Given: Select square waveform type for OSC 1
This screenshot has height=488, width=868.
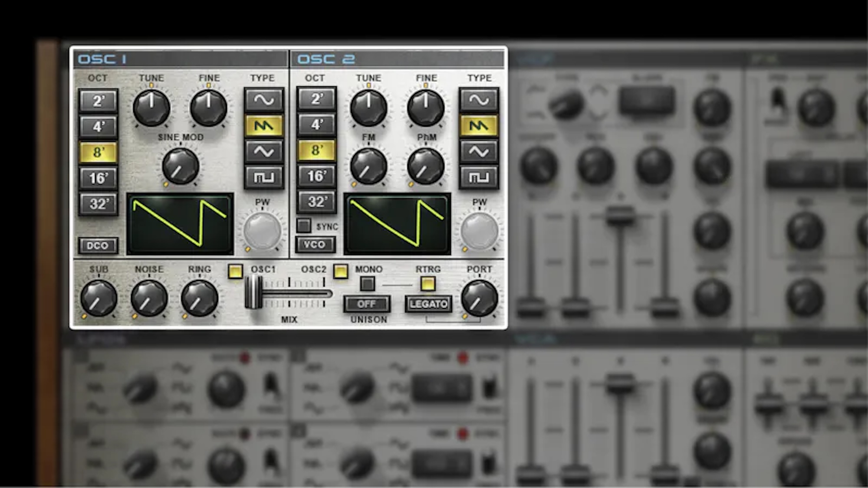Looking at the screenshot, I should [263, 177].
